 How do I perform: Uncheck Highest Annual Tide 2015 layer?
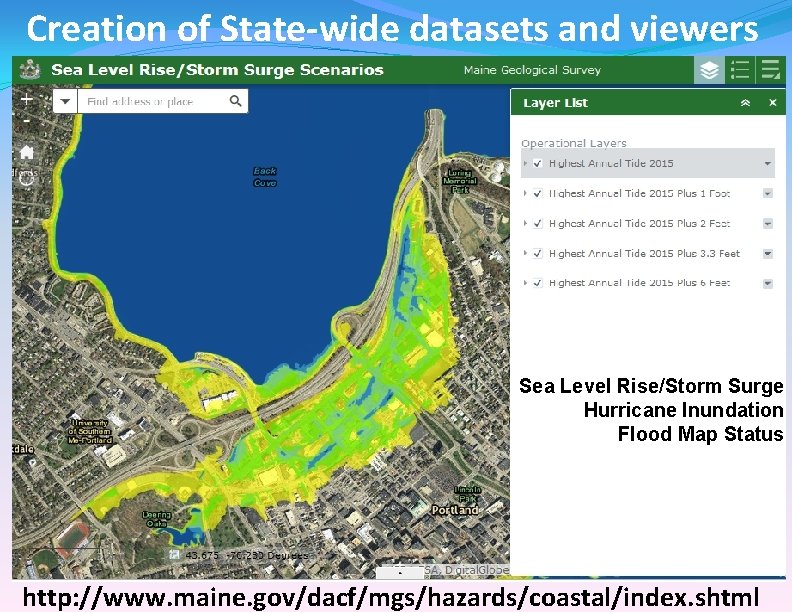(x=537, y=164)
